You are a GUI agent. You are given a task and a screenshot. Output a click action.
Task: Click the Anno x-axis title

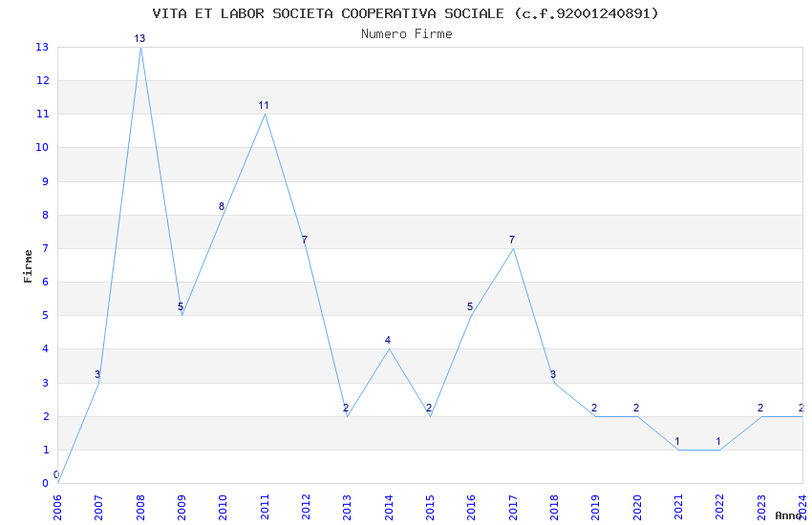788,515
